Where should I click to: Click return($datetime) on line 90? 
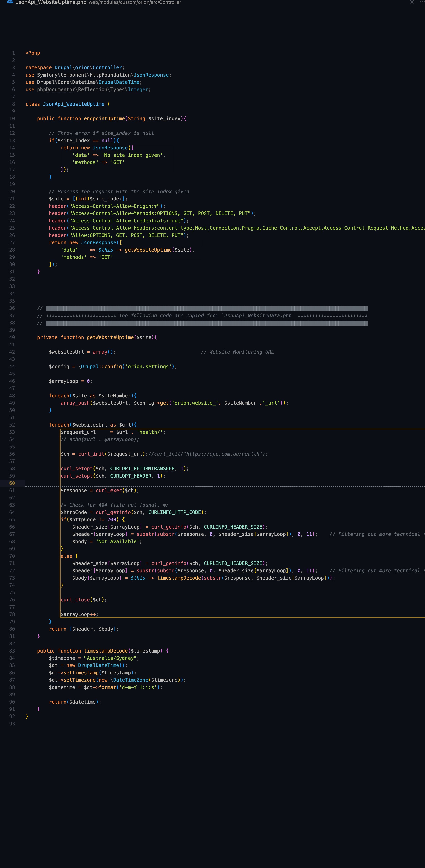[74, 702]
